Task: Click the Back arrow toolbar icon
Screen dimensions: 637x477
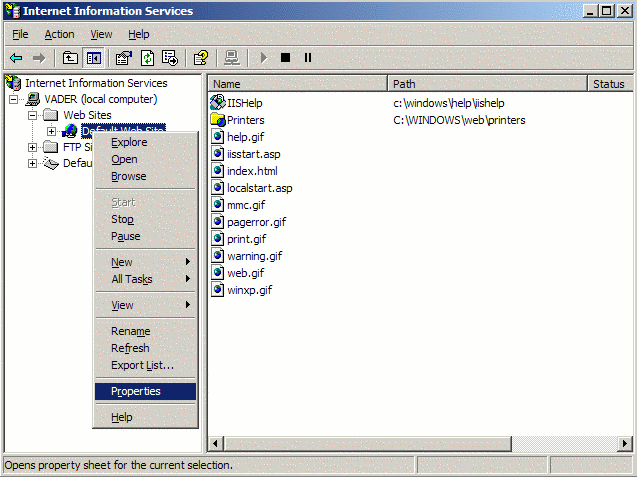Action: click(16, 58)
